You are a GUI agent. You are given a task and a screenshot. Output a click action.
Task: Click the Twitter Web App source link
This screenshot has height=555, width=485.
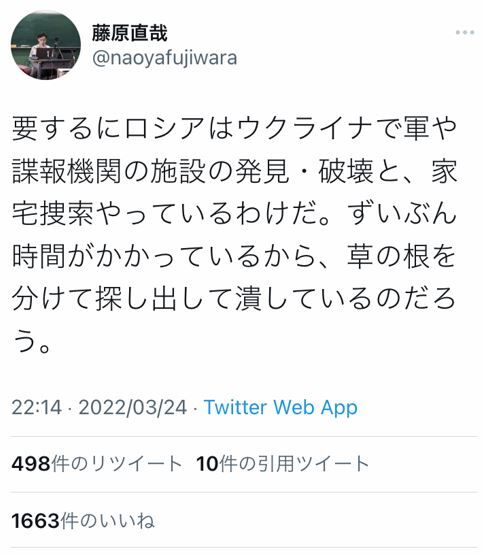(x=280, y=407)
